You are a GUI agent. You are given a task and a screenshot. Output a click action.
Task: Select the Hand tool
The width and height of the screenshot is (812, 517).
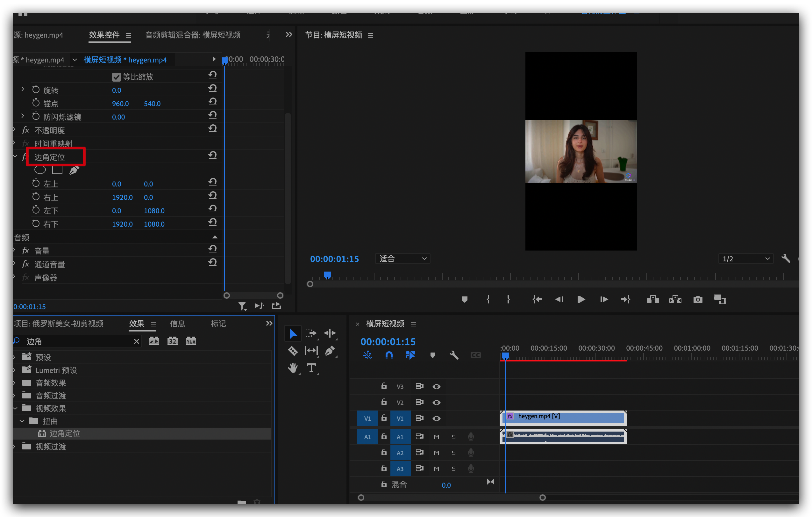point(293,368)
